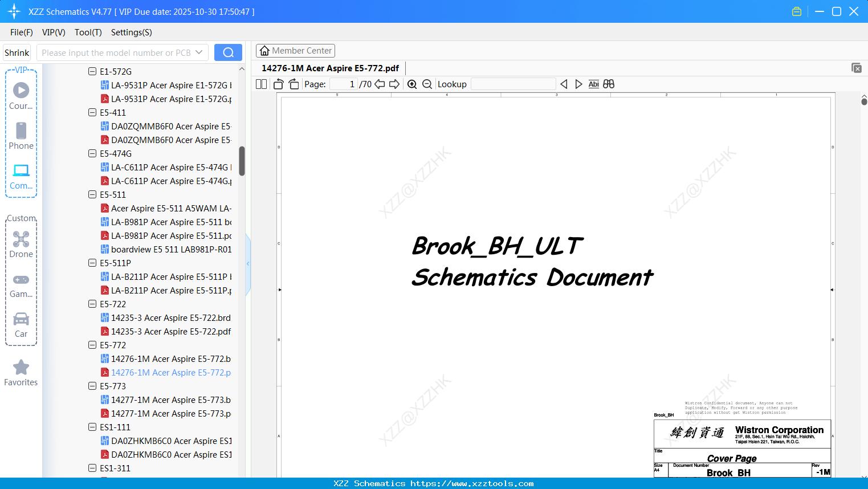Click the Page number field
Image resolution: width=868 pixels, height=489 pixels.
[344, 84]
